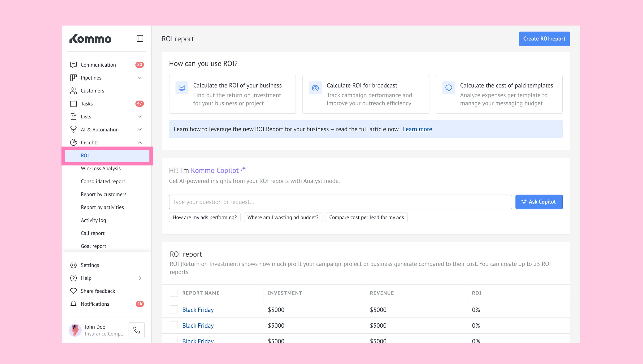Screen dimensions: 643x364
Task: Open Report by customers
Action: pos(104,195)
